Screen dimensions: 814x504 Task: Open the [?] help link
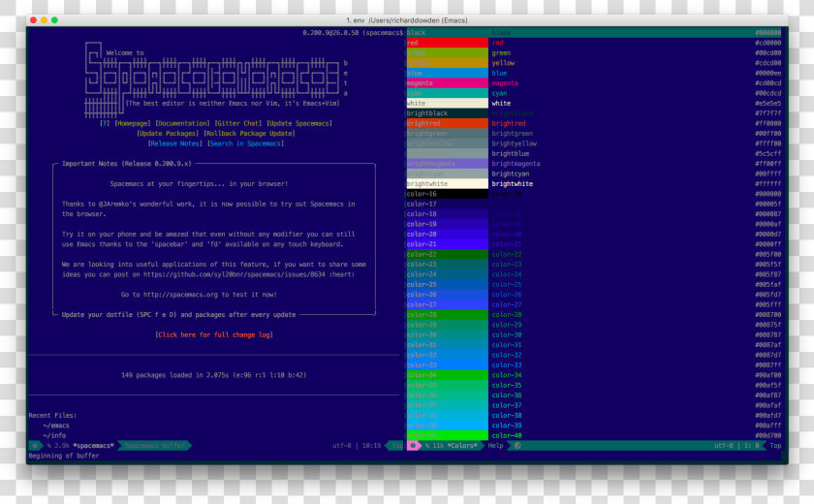click(105, 123)
